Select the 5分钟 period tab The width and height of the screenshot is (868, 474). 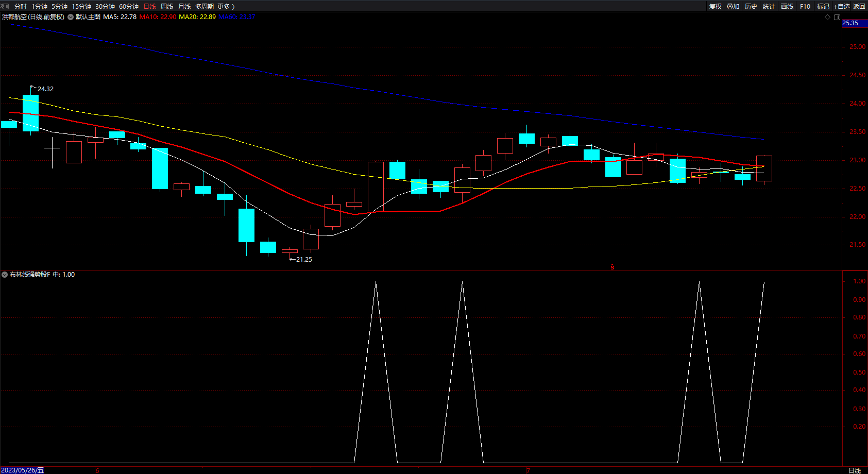point(59,7)
